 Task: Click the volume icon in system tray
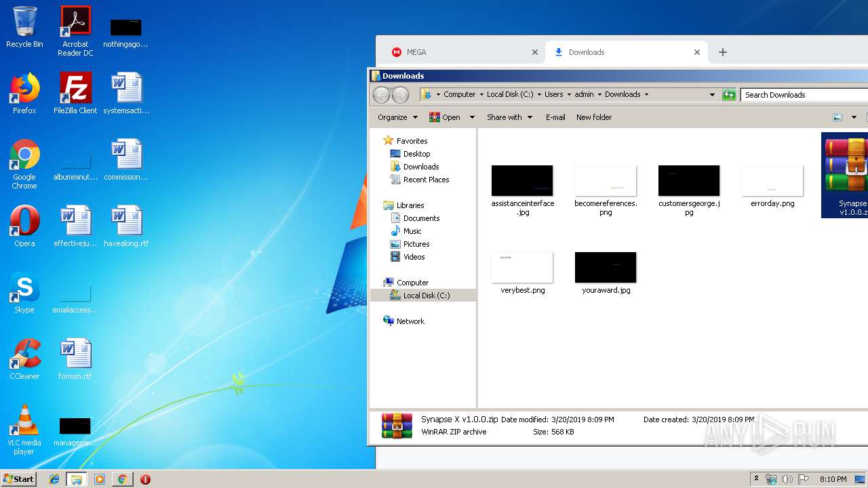pos(787,479)
